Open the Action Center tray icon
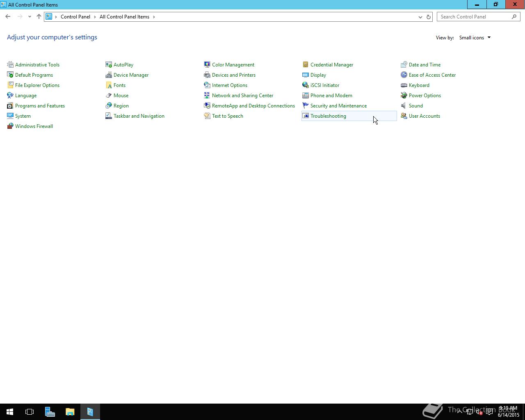The height and width of the screenshot is (420, 525). pos(489,412)
